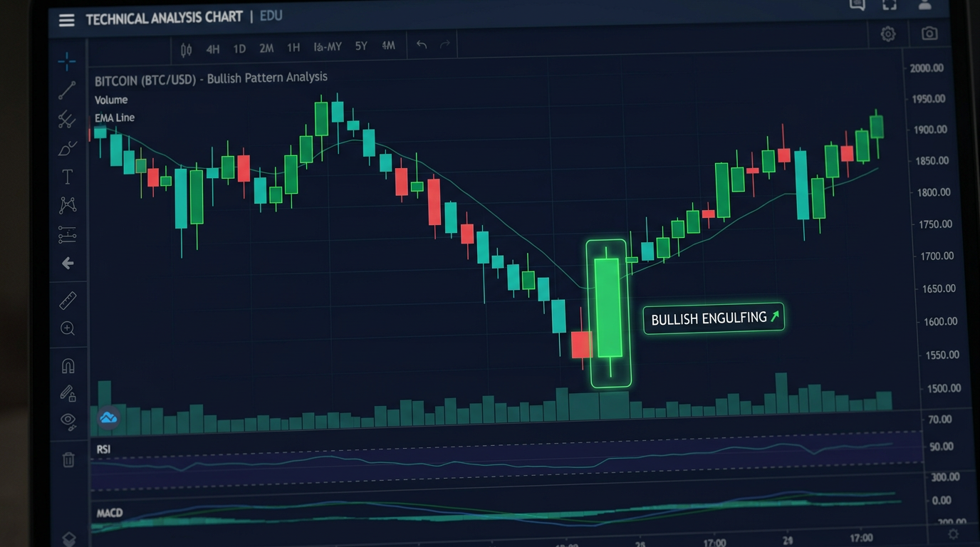Image resolution: width=980 pixels, height=547 pixels.
Task: Toggle hide all drawings eye icon
Action: tap(68, 420)
